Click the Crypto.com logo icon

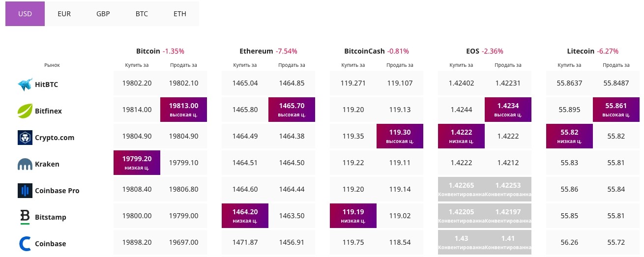[x=25, y=138]
